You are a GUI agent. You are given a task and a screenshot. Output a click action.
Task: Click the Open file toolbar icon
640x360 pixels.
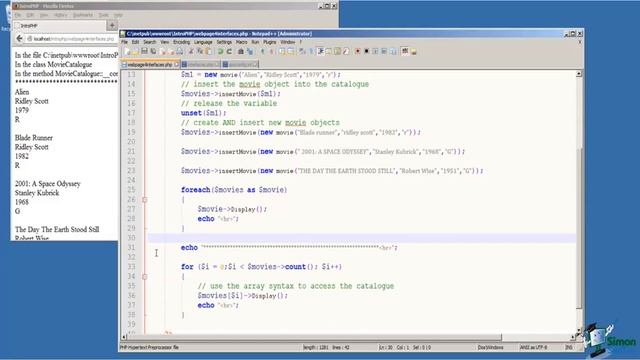coord(135,51)
